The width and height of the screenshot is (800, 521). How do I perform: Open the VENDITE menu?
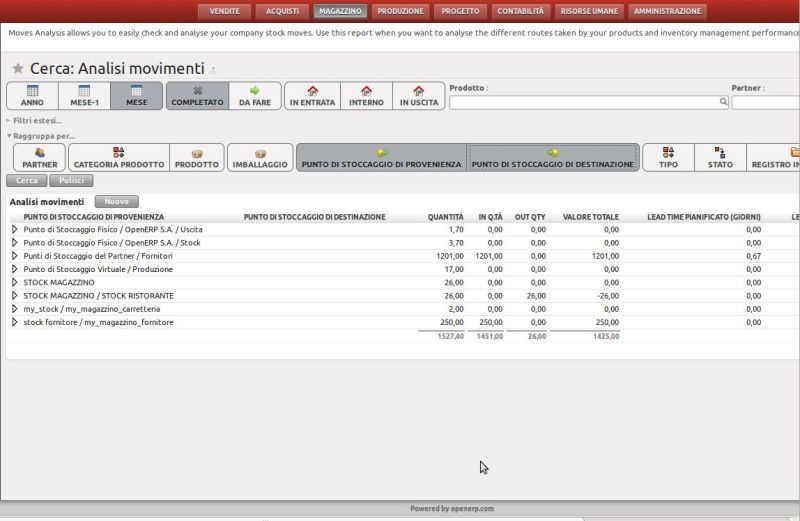[224, 11]
